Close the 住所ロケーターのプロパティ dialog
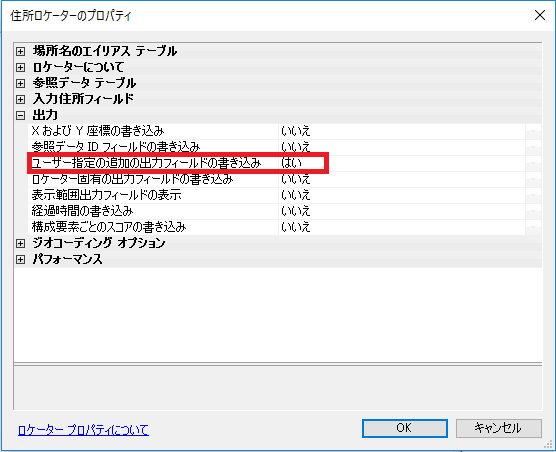 coord(540,15)
